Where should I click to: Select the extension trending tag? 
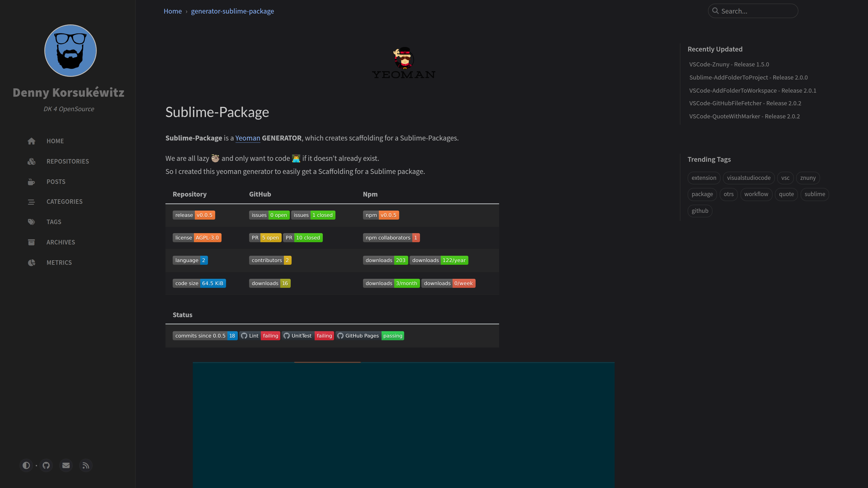click(x=704, y=178)
